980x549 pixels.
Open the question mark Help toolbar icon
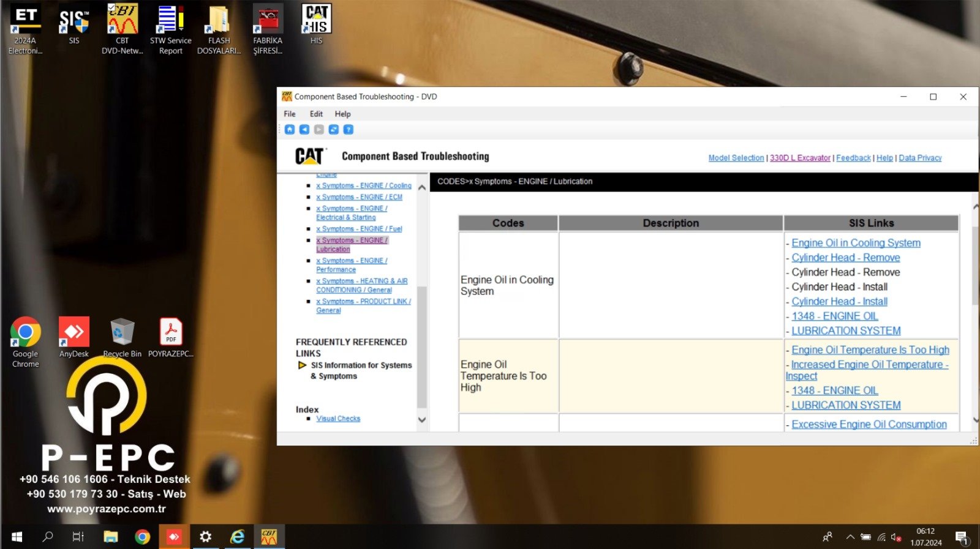coord(349,130)
